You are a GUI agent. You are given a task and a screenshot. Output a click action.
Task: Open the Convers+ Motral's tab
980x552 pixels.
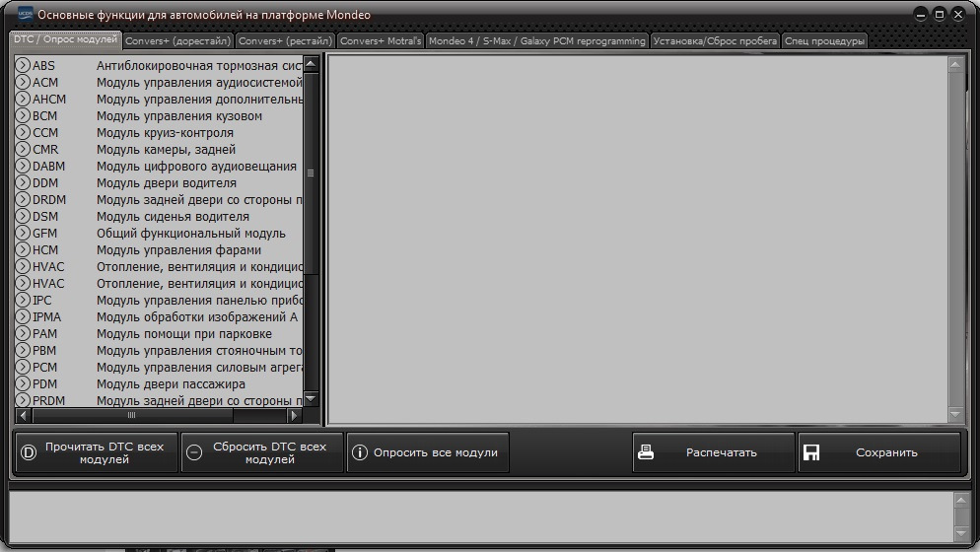381,40
